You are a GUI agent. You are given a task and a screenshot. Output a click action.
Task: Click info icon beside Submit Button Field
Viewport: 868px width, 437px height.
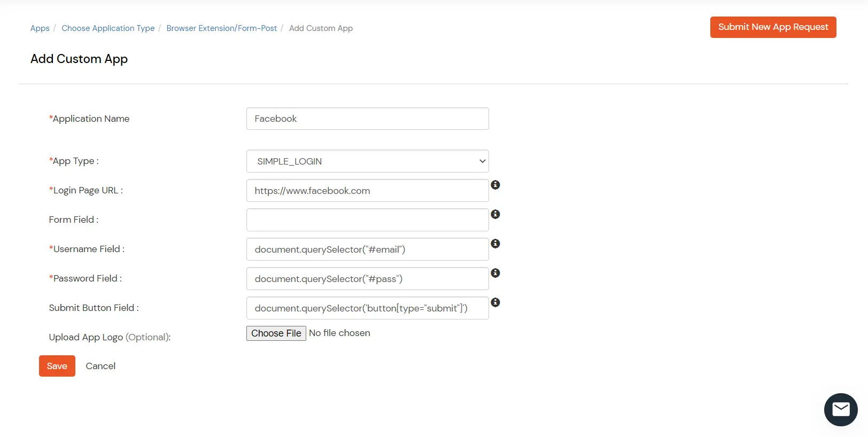pos(495,302)
